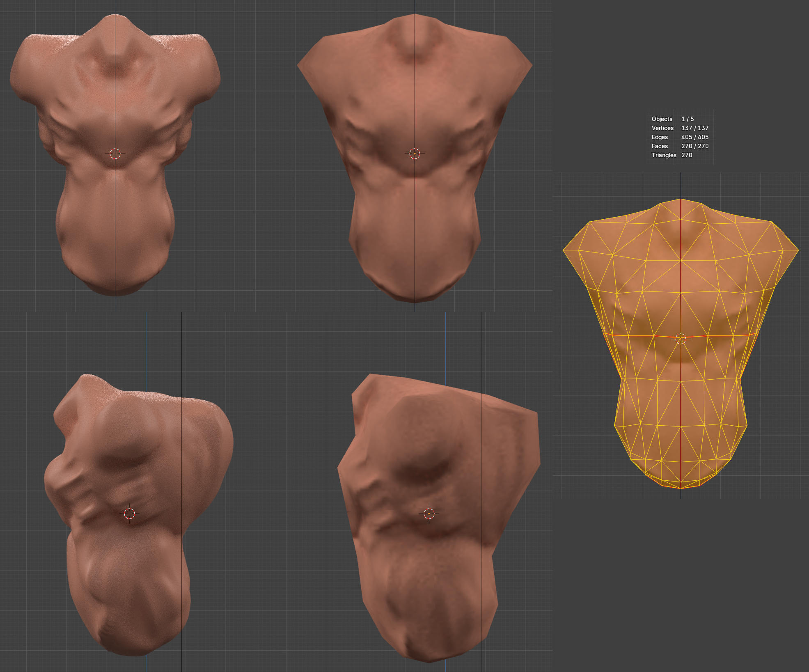The width and height of the screenshot is (809, 672).
Task: Click the "405 / 405" edge count
Action: click(695, 137)
